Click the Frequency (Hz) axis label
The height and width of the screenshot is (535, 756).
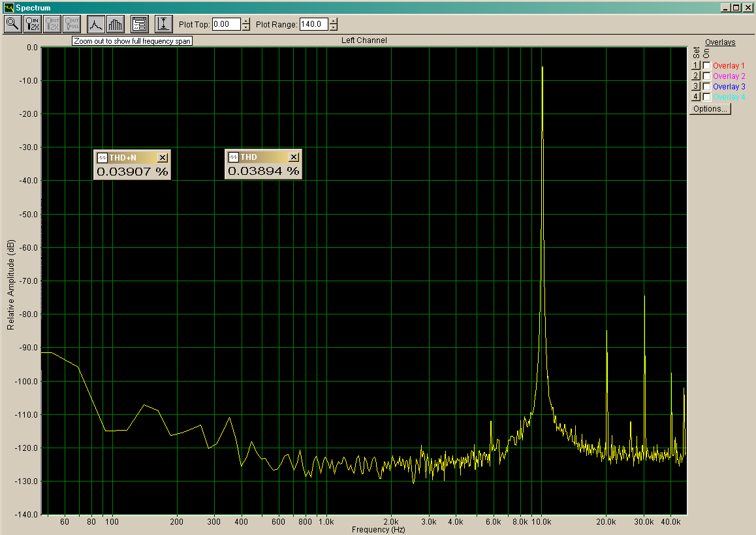point(378,530)
